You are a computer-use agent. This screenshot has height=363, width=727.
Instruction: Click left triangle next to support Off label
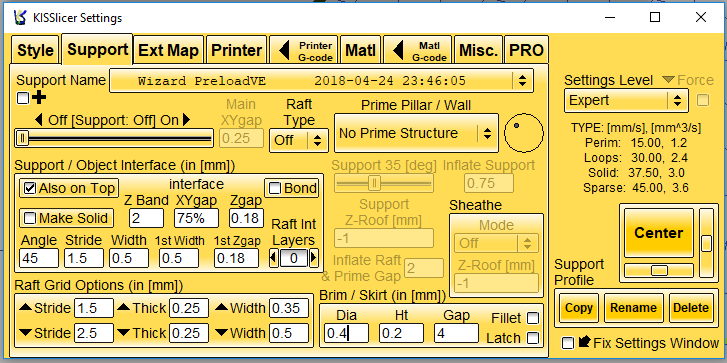coord(39,121)
